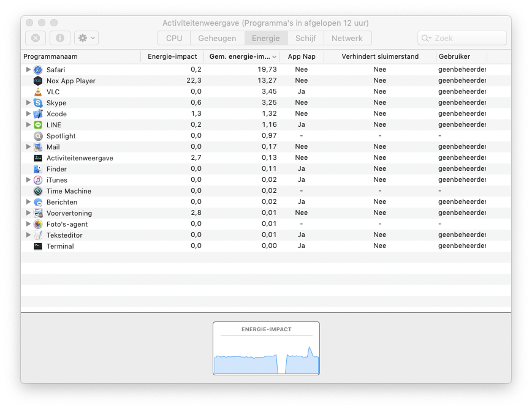Click the Skype icon in list
The width and height of the screenshot is (532, 409).
click(38, 103)
